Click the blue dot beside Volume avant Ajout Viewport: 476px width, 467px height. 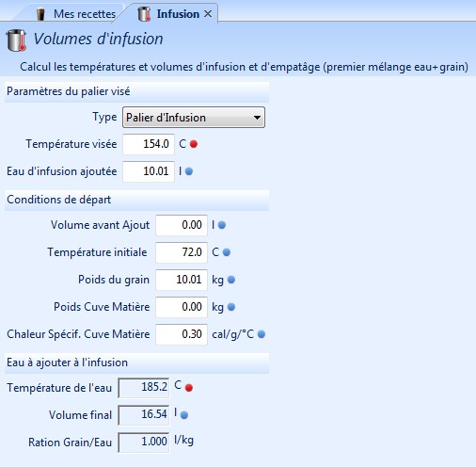tap(222, 225)
